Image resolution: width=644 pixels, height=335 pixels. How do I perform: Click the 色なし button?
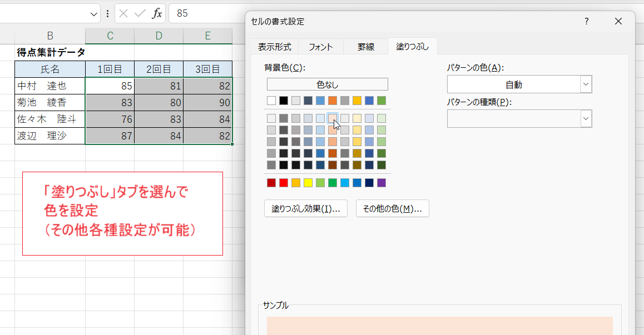(328, 84)
